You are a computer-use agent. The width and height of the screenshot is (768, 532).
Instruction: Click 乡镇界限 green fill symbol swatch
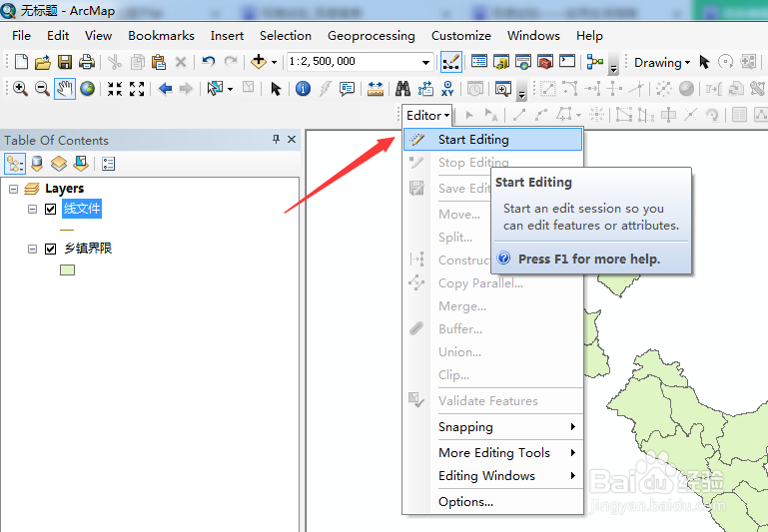67,270
